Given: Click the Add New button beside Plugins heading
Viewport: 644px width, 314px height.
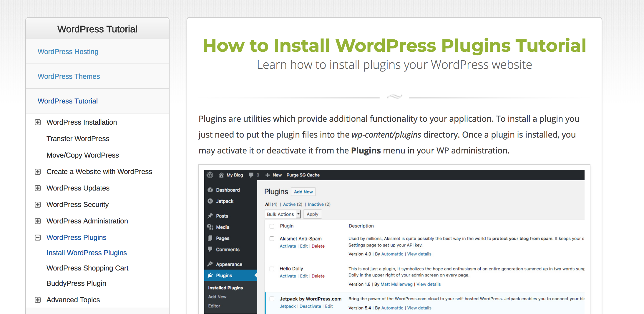Looking at the screenshot, I should click(303, 192).
